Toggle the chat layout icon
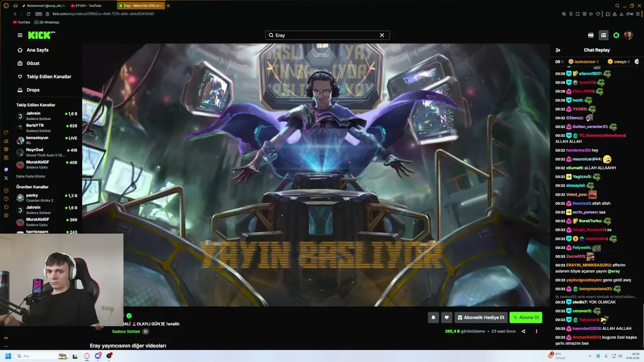644x362 pixels. (x=603, y=35)
